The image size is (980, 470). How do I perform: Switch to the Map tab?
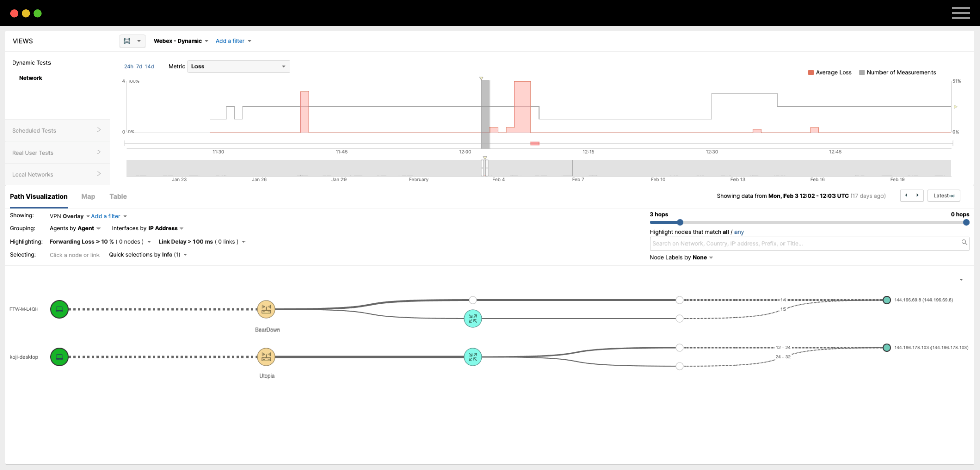coord(88,197)
